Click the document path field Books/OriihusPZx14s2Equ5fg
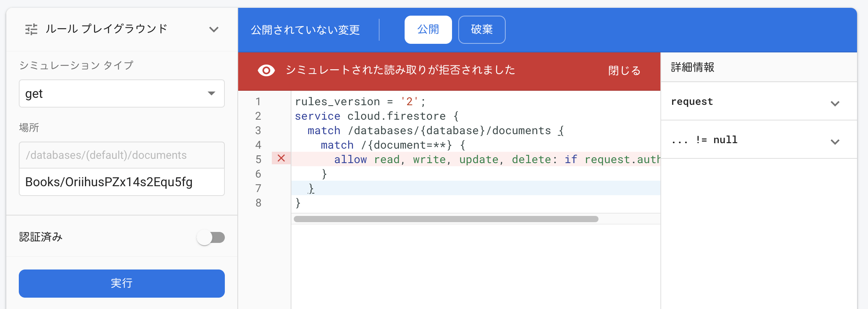 click(122, 182)
